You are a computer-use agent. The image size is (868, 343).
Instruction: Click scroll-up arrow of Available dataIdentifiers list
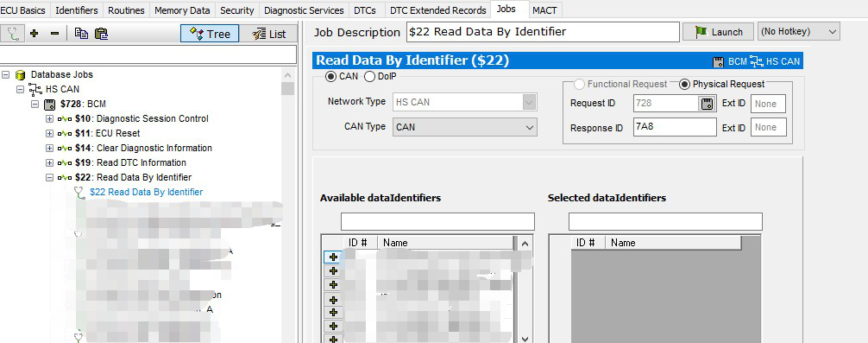(525, 244)
